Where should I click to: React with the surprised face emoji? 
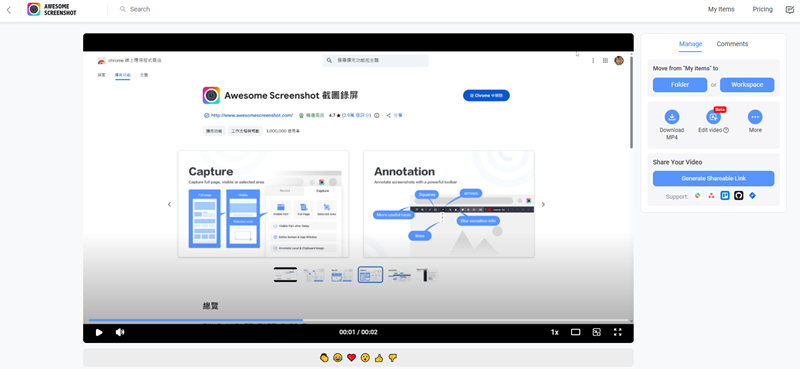point(365,358)
